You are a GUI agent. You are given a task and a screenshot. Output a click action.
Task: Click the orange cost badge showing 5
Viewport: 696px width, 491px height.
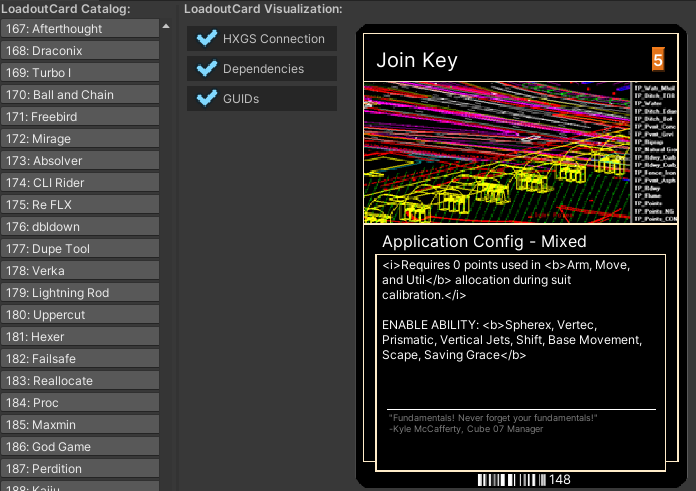(657, 60)
